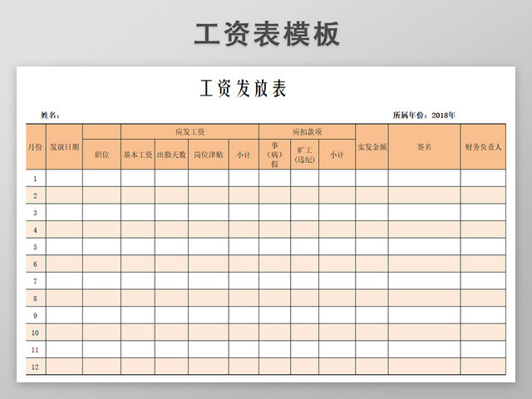This screenshot has height=399, width=532.
Task: Click the 应发工资 group header
Action: click(190, 132)
